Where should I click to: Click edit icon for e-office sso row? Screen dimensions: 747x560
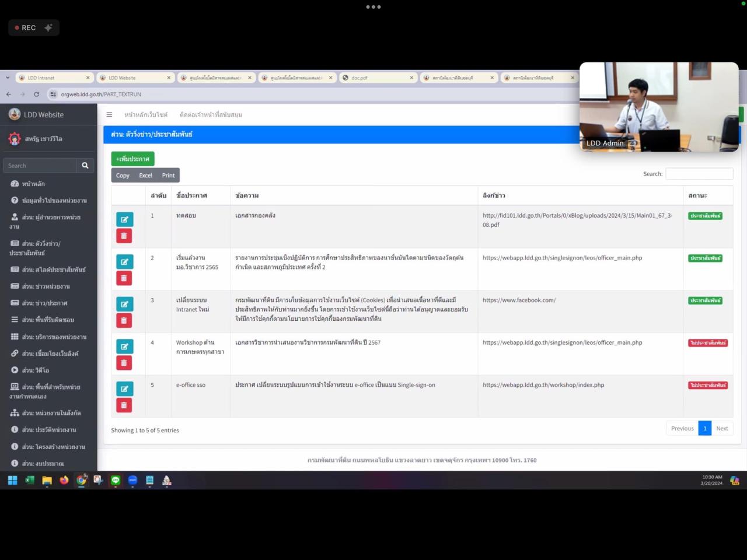point(124,389)
